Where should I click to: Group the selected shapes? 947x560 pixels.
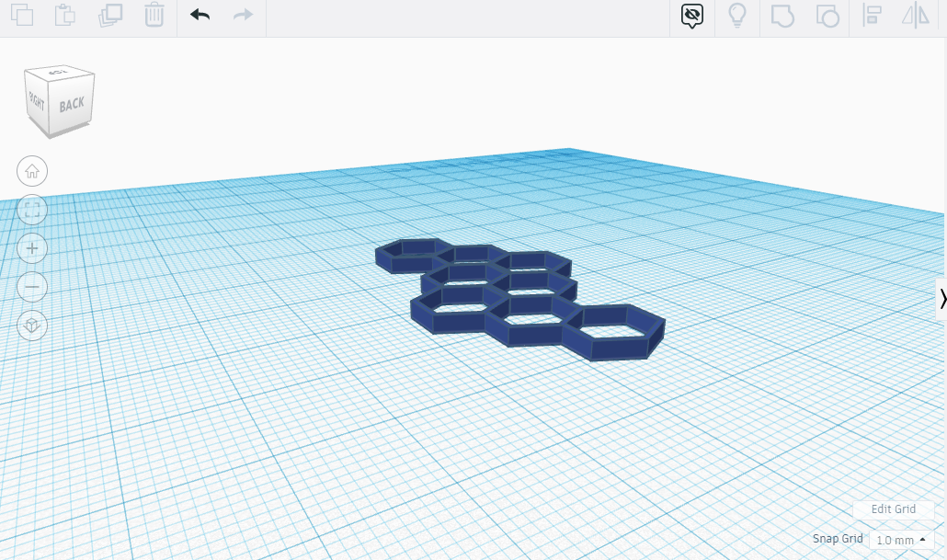(x=782, y=16)
